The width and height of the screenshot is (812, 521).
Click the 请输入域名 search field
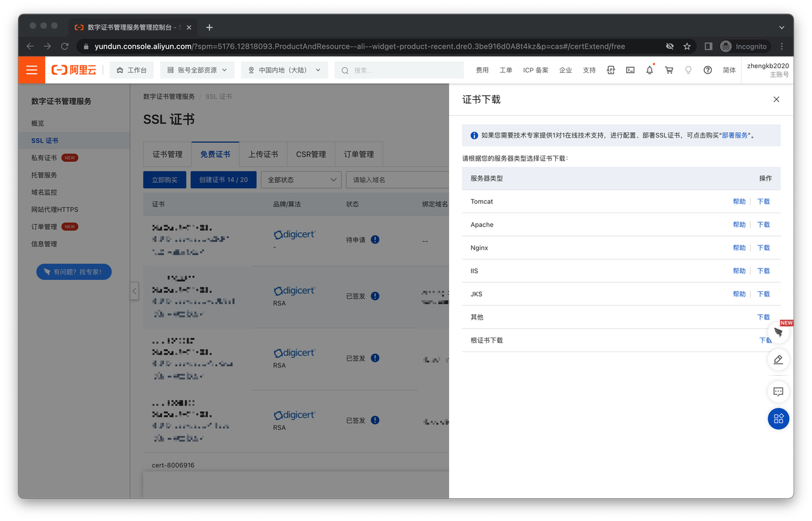(x=396, y=180)
